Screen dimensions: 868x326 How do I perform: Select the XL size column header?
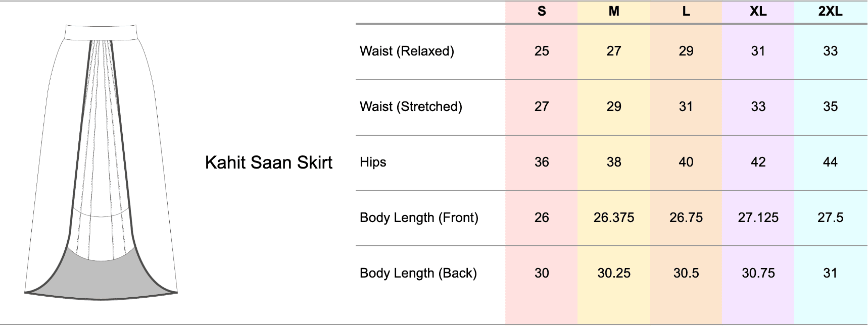point(758,12)
